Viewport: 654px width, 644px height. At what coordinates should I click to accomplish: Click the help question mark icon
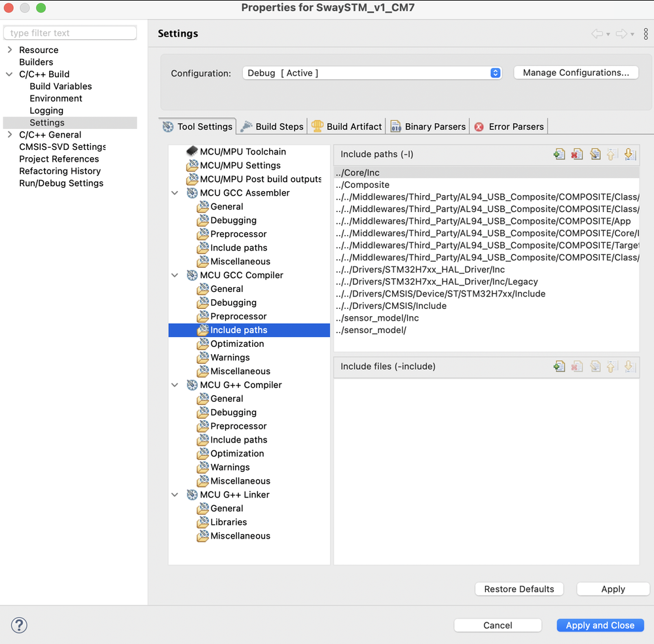pyautogui.click(x=18, y=626)
